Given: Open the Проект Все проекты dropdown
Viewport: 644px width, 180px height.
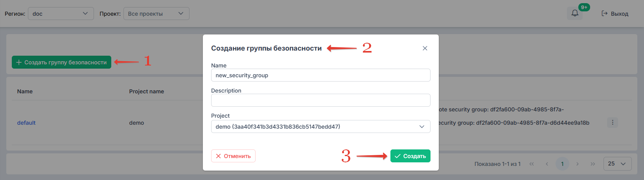Looking at the screenshot, I should (156, 13).
